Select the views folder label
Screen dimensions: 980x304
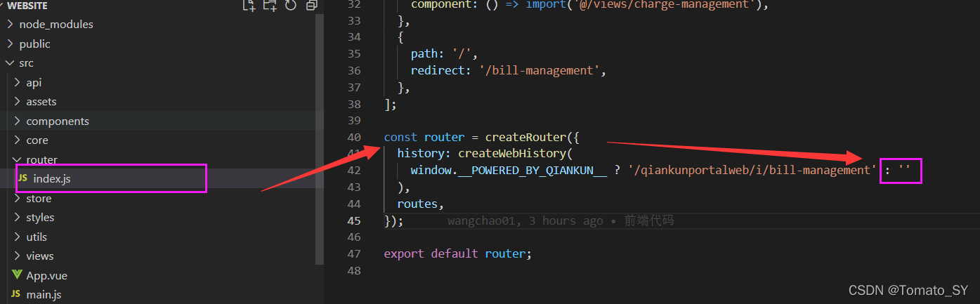(x=40, y=256)
